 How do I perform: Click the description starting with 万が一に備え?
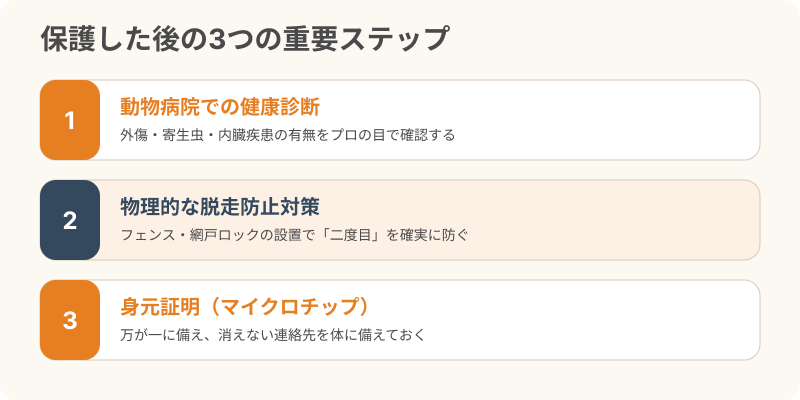coord(273,335)
